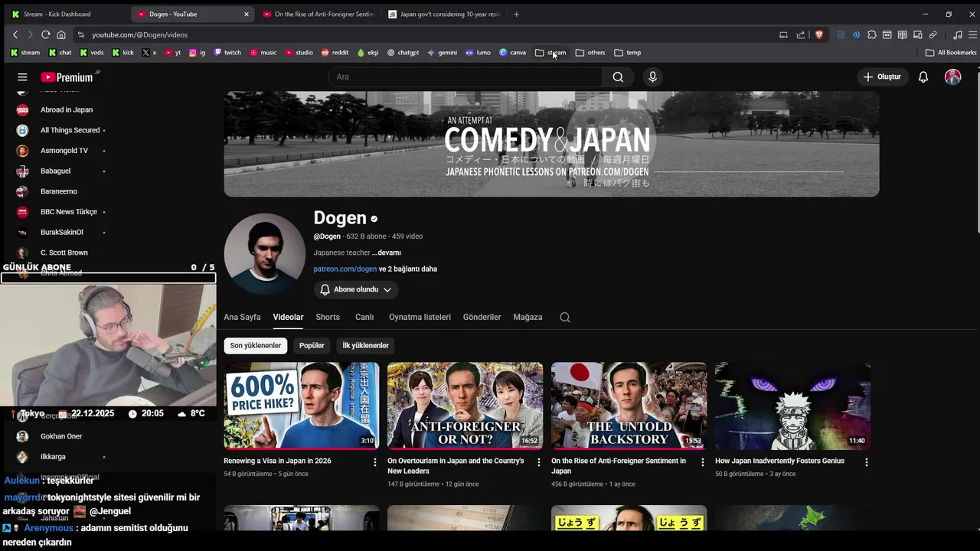980x551 pixels.
Task: Open the Brave wallet toolbar icon
Action: pos(887,34)
